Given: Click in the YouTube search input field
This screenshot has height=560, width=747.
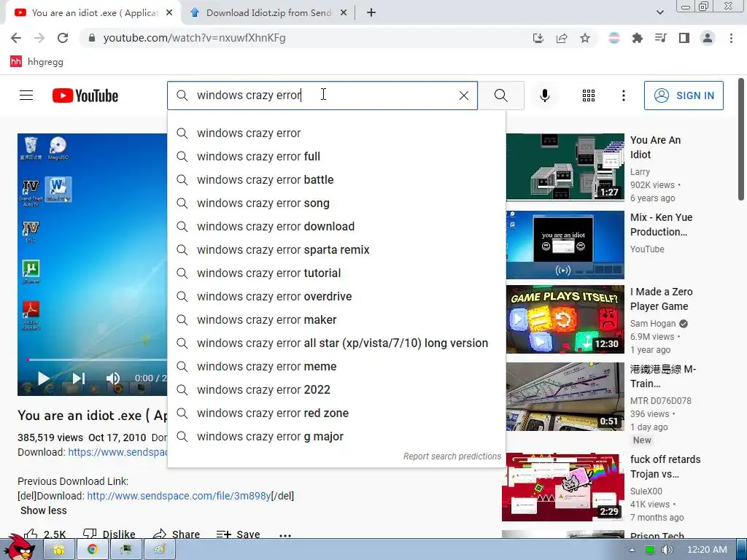Looking at the screenshot, I should (x=322, y=96).
